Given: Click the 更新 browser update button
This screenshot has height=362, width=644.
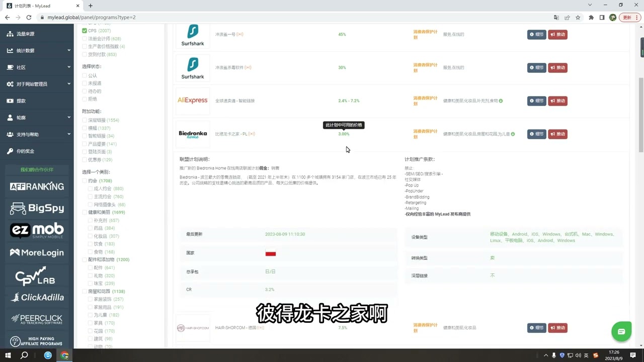Looking at the screenshot, I should click(629, 17).
